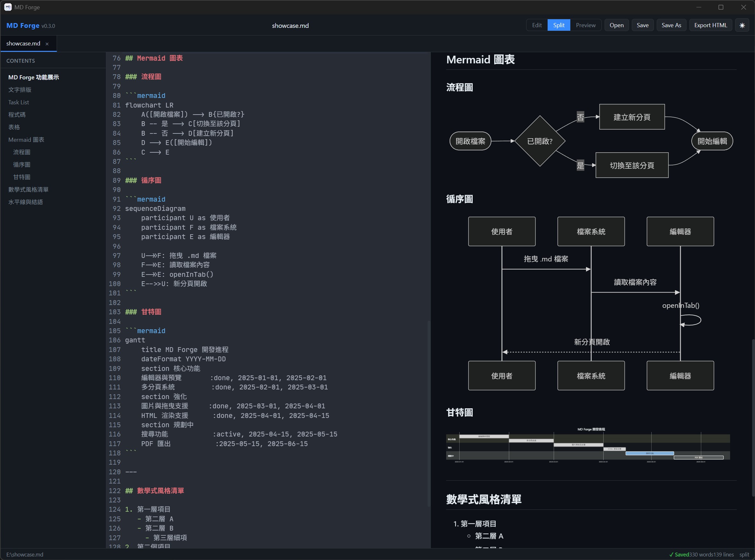
Task: Click the 'Saved' indicator in the status bar
Action: tap(679, 555)
